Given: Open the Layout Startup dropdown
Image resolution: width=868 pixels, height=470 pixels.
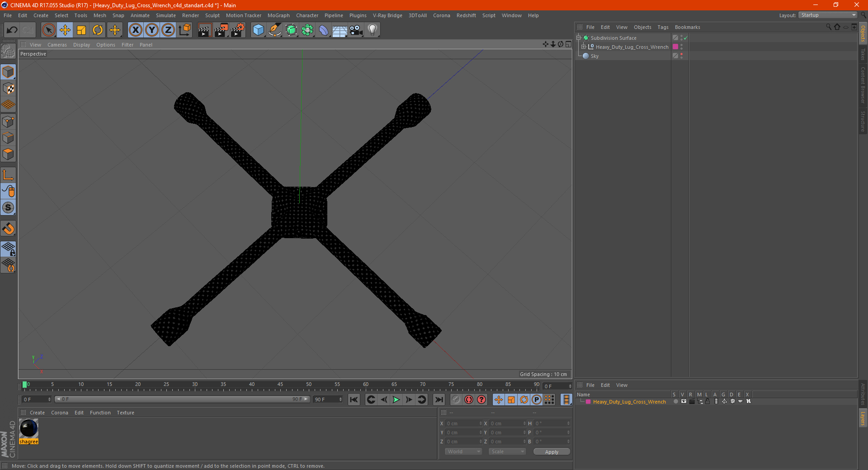Looking at the screenshot, I should click(x=828, y=15).
